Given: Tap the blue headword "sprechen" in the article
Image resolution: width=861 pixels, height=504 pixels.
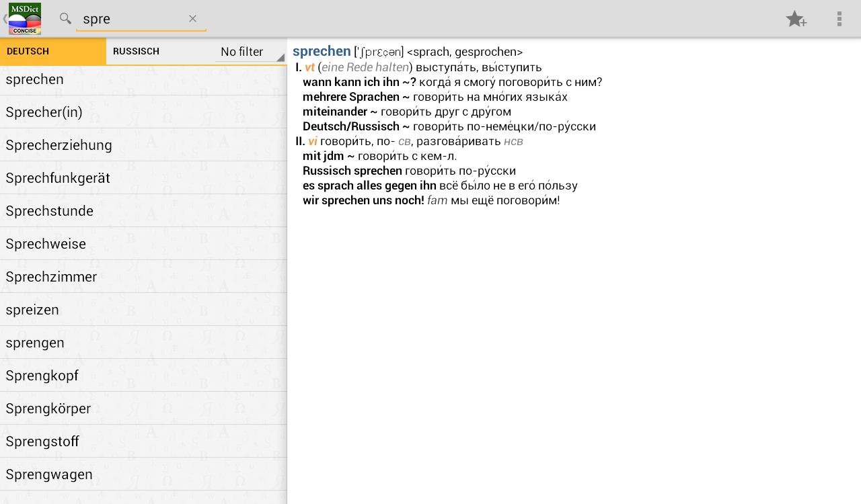Looking at the screenshot, I should coord(322,52).
